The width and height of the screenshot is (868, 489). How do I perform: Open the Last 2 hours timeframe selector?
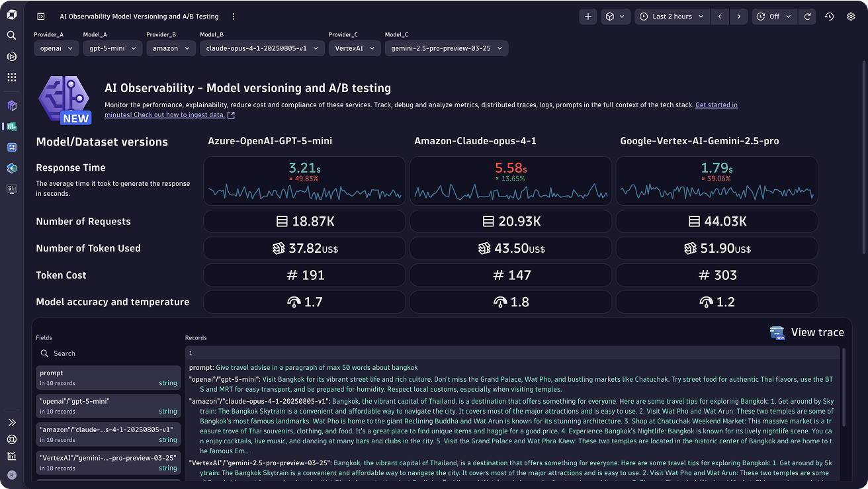click(x=672, y=17)
